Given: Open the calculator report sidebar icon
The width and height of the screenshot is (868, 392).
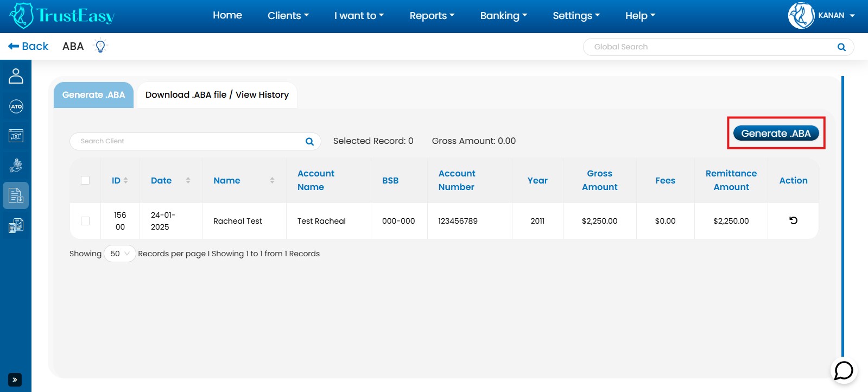Looking at the screenshot, I should pyautogui.click(x=16, y=225).
